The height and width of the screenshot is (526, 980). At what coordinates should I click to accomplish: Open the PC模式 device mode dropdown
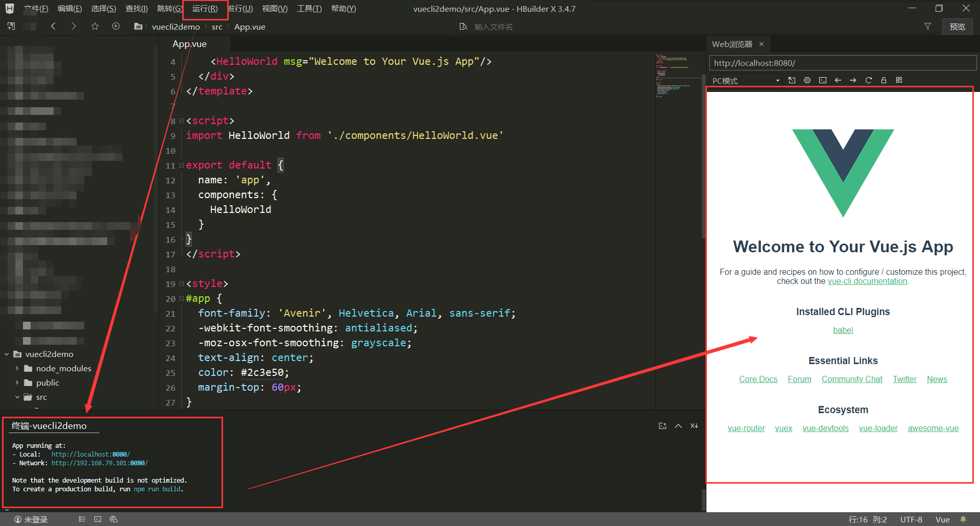[x=746, y=81]
